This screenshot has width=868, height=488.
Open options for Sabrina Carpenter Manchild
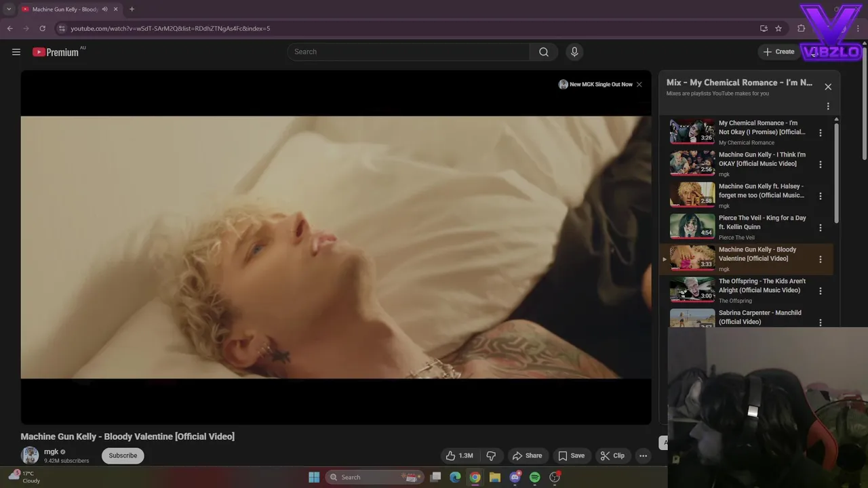click(x=821, y=322)
